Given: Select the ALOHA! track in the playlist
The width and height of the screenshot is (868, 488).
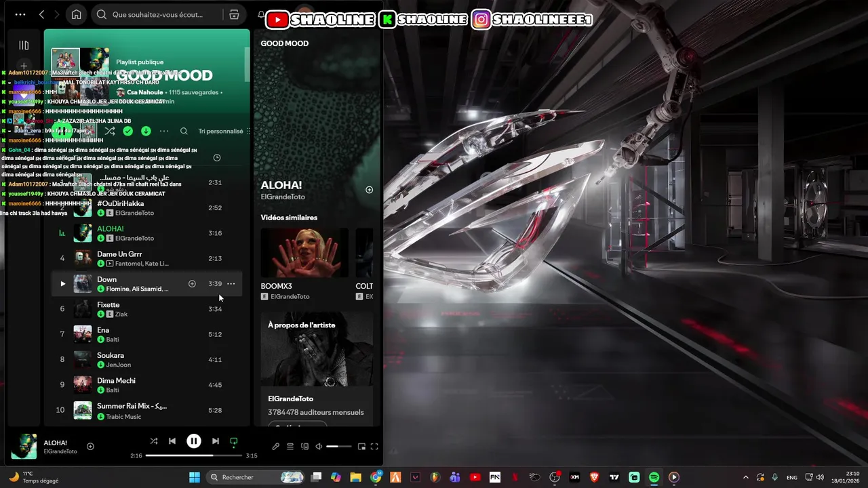Looking at the screenshot, I should pos(147,233).
